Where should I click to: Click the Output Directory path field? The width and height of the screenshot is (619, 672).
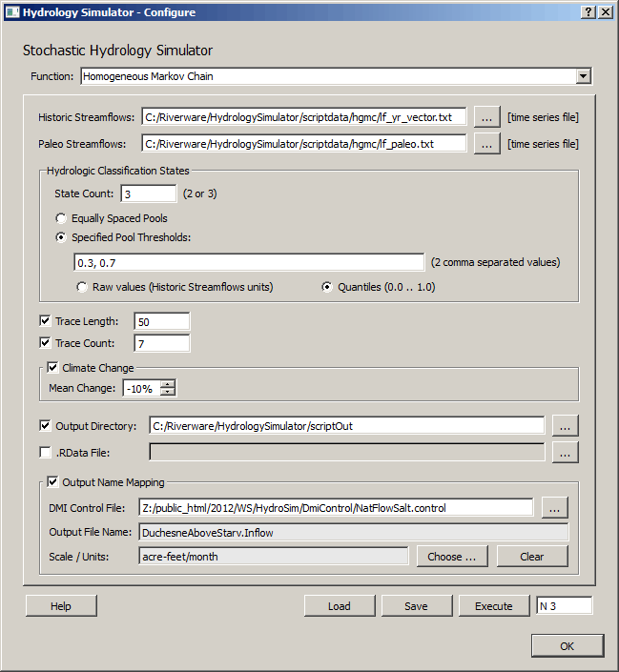347,426
